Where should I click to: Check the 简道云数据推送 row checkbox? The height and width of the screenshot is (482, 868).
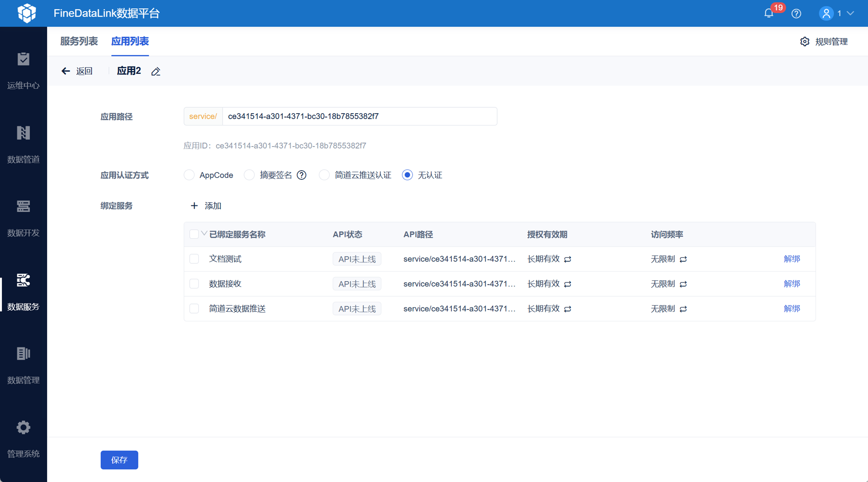point(194,309)
